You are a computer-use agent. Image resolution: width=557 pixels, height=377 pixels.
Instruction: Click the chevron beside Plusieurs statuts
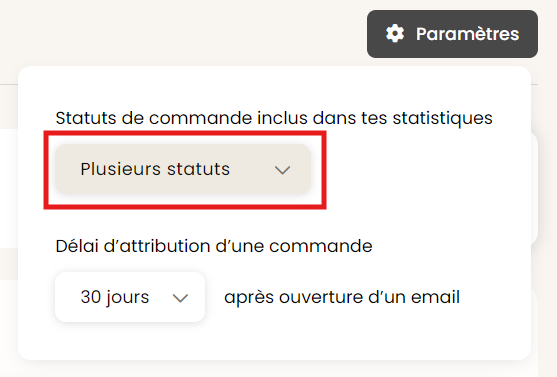click(282, 170)
